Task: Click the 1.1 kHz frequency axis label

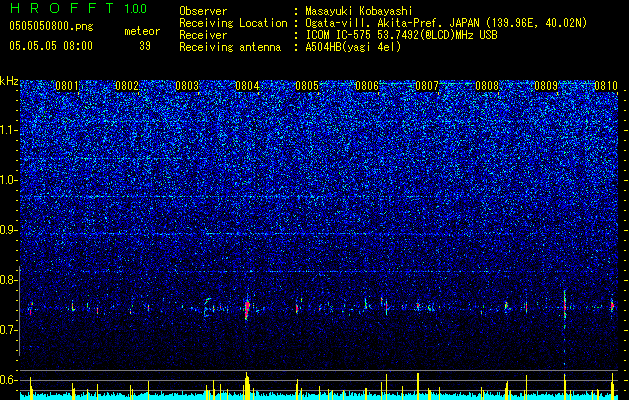Action: (9, 130)
